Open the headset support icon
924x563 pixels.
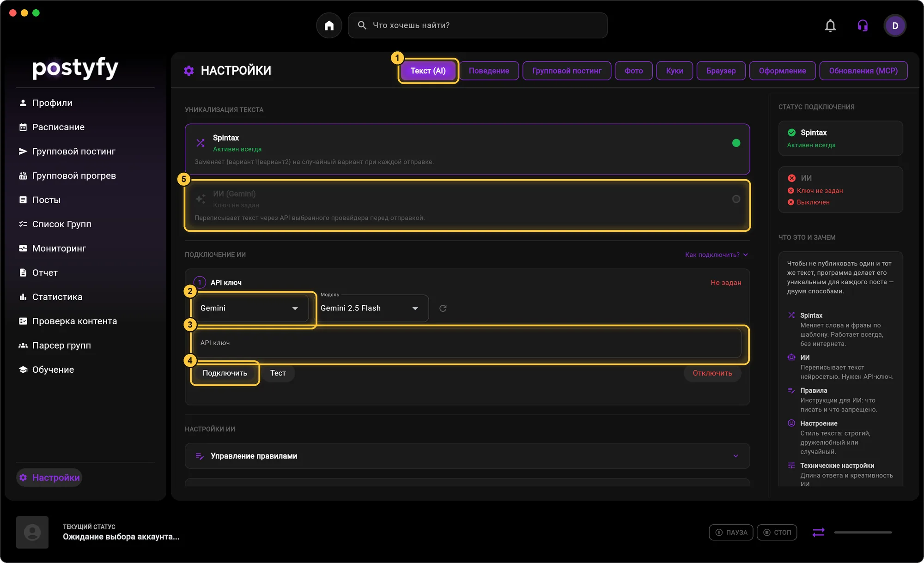tap(863, 25)
